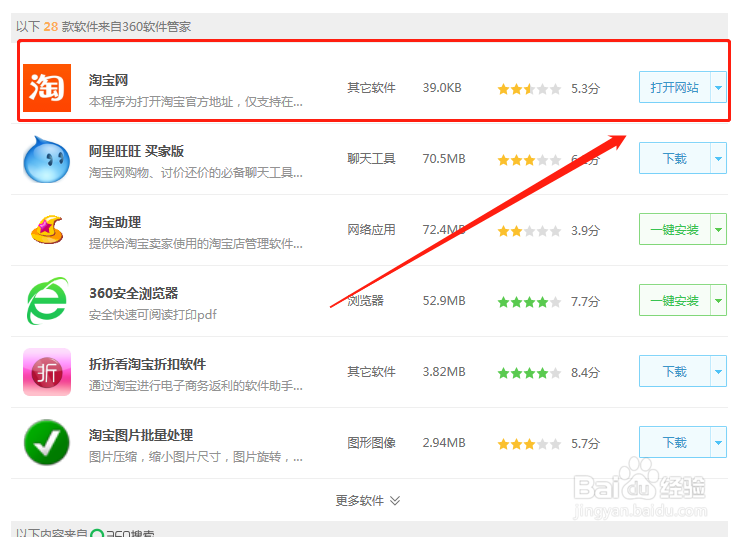This screenshot has width=748, height=537.
Task: Click the 7.7分 score
Action: click(585, 301)
